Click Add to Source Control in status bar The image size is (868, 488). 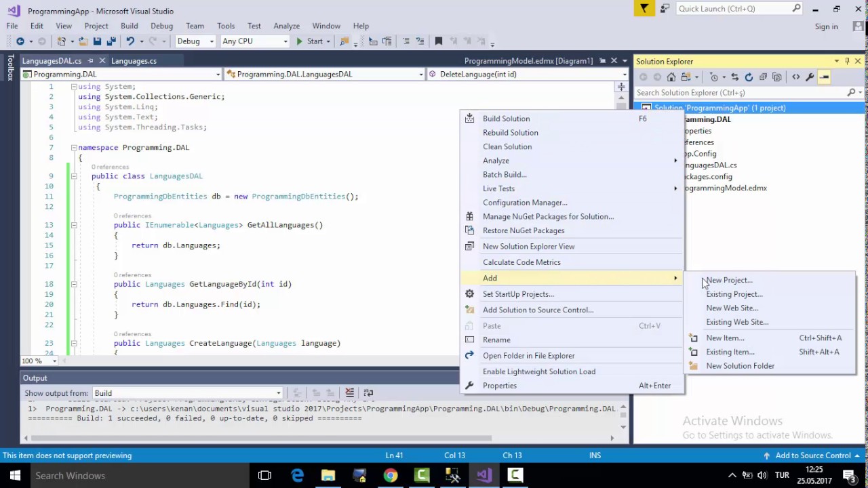click(x=812, y=455)
